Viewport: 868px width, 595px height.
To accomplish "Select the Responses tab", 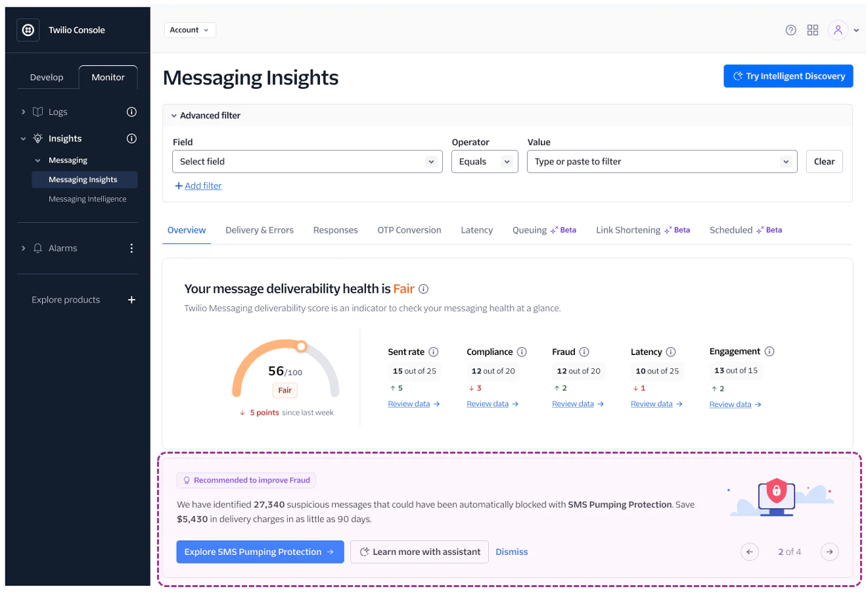I will coord(336,230).
